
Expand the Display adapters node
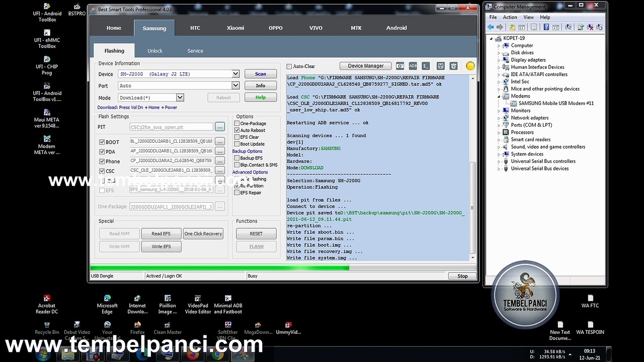click(499, 60)
